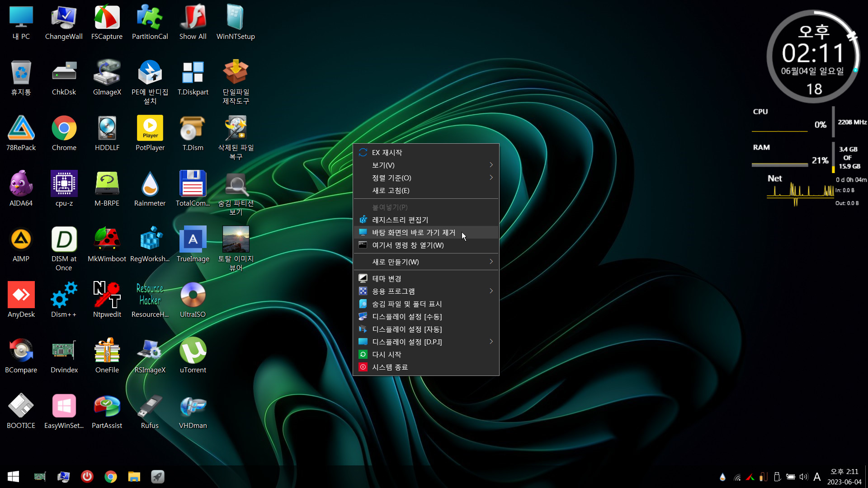This screenshot has width=868, height=488.
Task: Select the Dism++ gear icon
Action: tap(64, 300)
